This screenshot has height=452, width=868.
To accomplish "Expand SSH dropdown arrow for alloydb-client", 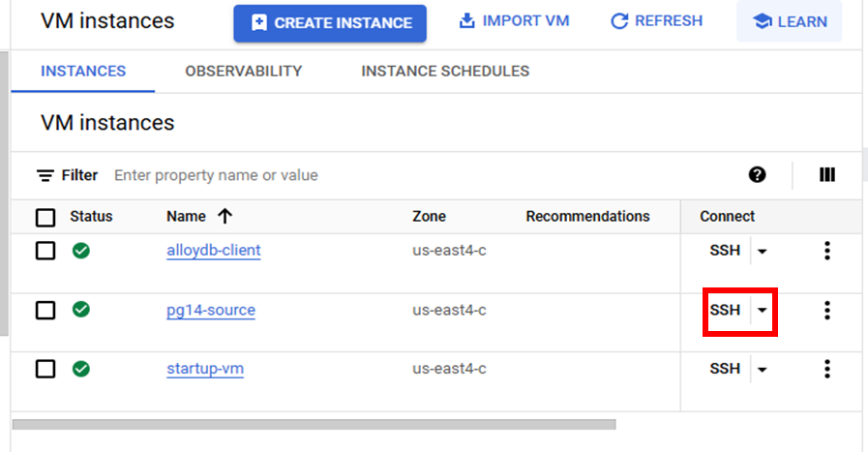I will point(763,252).
